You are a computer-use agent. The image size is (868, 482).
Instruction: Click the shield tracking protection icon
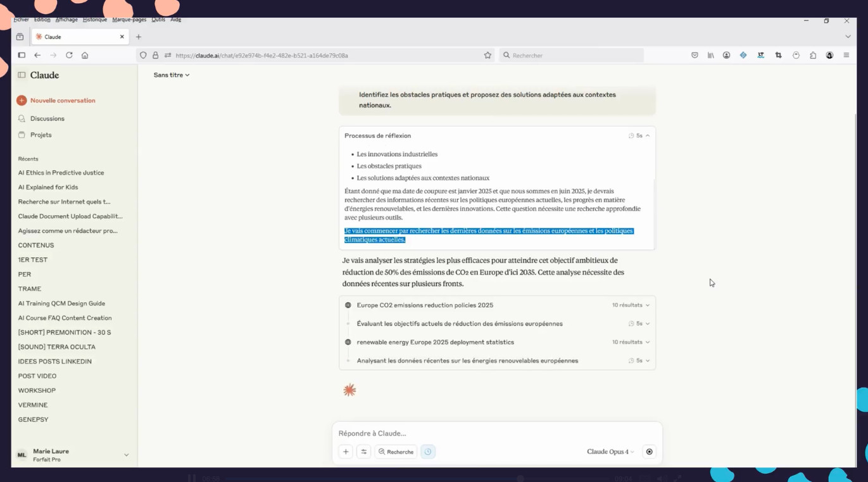[143, 56]
